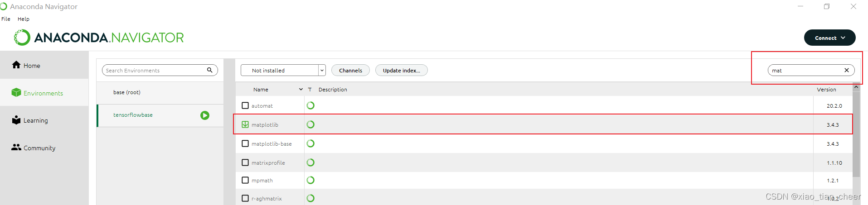Click the package type icon for matrixprofile
868x205 pixels.
point(310,162)
